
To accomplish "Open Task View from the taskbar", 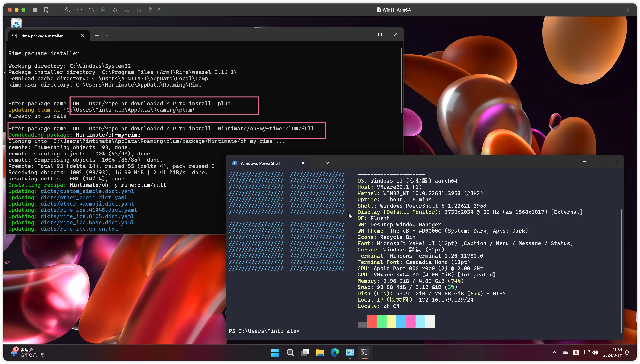I will [x=305, y=352].
